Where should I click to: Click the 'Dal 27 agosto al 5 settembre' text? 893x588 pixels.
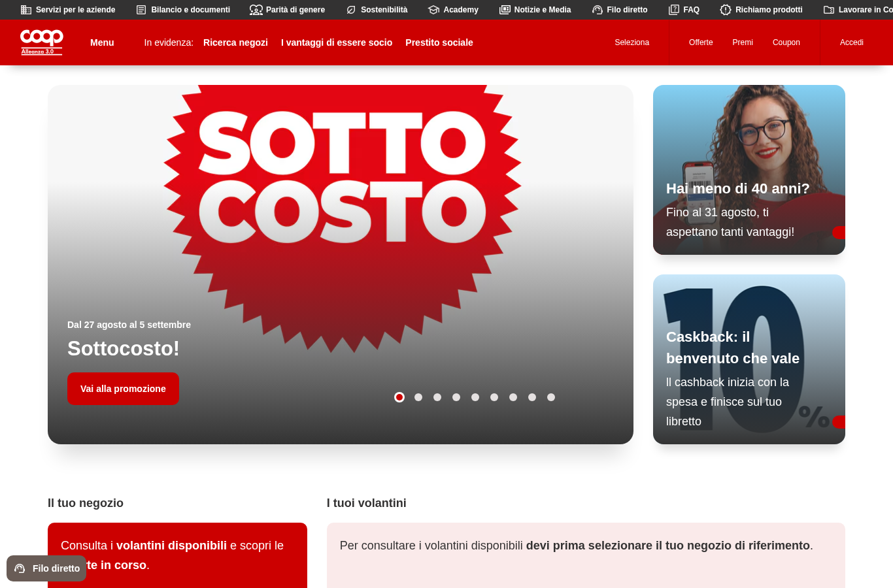pyautogui.click(x=129, y=325)
